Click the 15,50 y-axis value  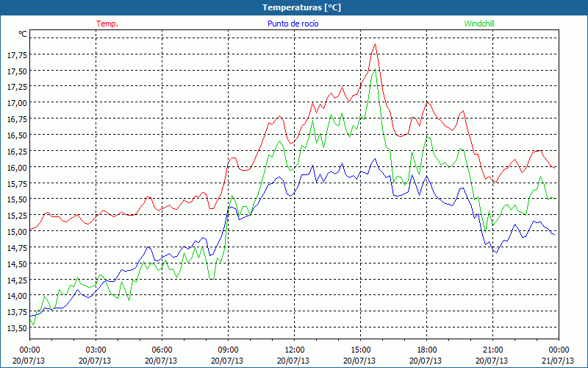coord(17,199)
